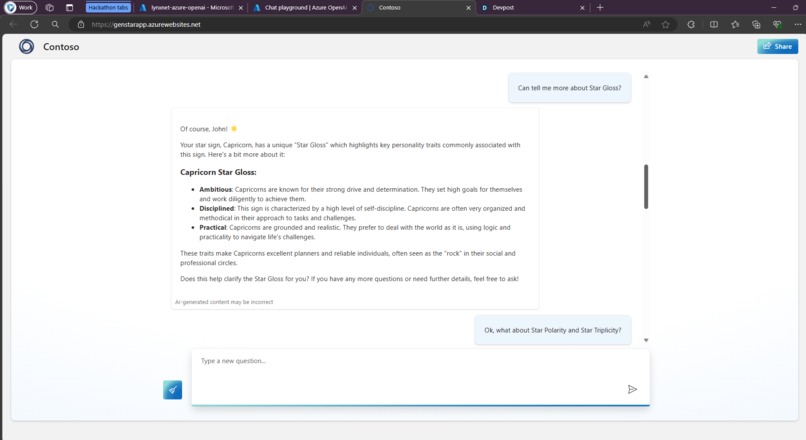Click 'Ok, what about Star Polarity' message
806x440 pixels.
[553, 330]
